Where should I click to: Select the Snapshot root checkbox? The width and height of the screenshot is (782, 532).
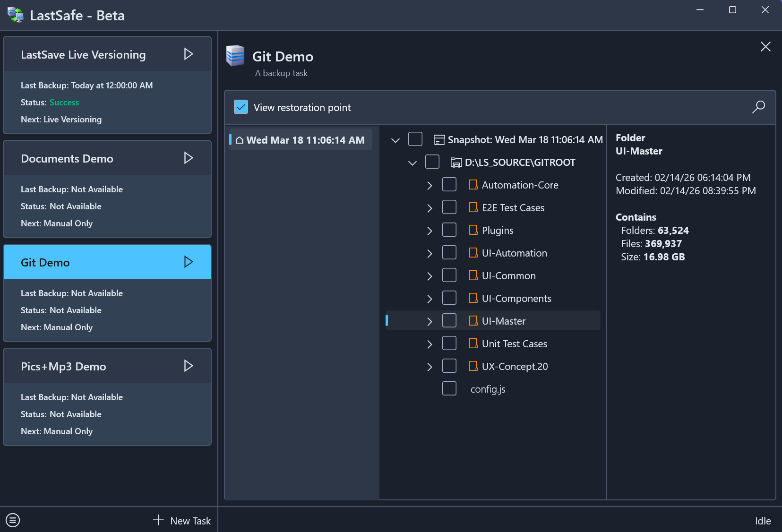click(415, 139)
